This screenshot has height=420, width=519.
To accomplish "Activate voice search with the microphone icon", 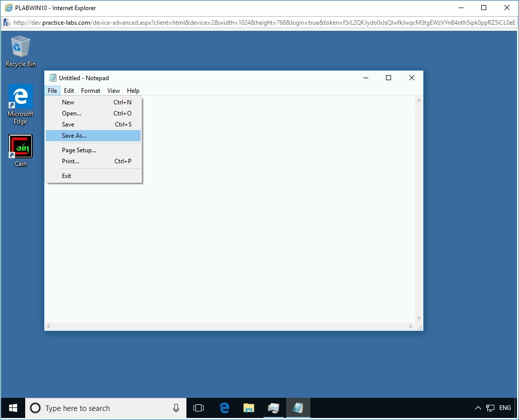I will click(x=175, y=408).
